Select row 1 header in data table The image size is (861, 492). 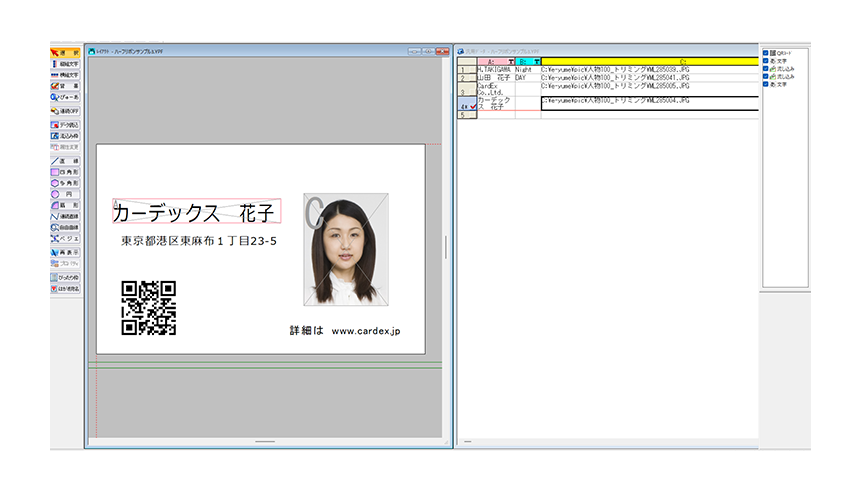click(x=464, y=70)
